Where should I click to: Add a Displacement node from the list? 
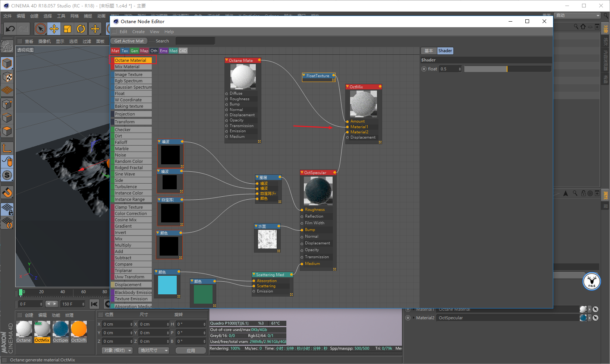[131, 285]
